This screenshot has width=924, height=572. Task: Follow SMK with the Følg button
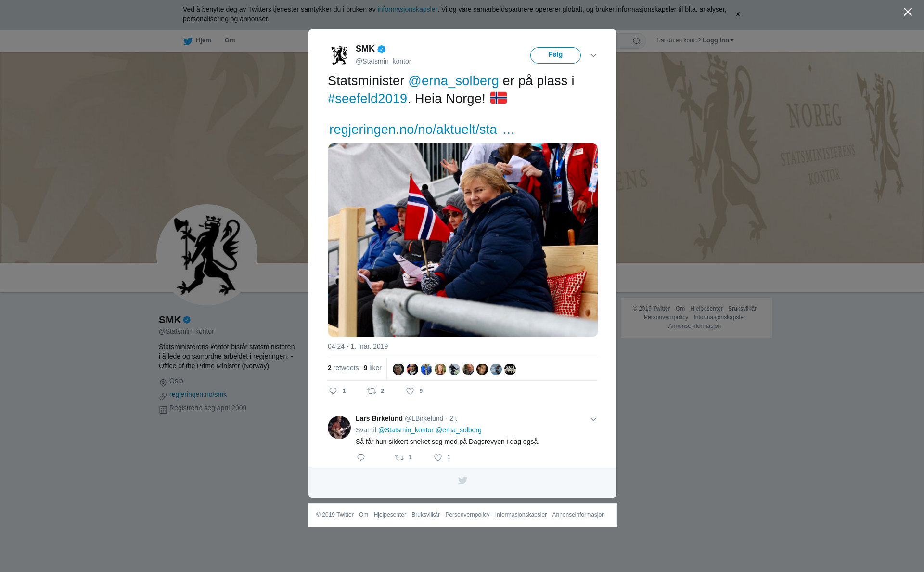pos(555,55)
